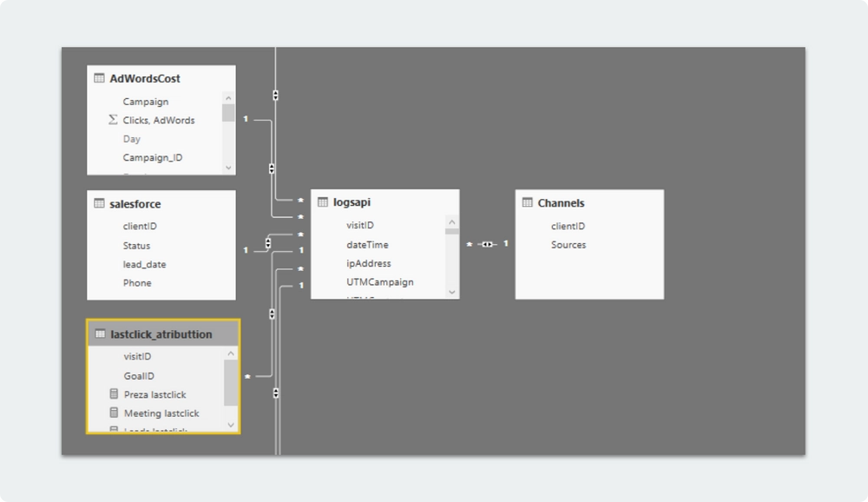Click the salesforce table icon
Viewport: 868px width, 502px height.
coord(99,203)
